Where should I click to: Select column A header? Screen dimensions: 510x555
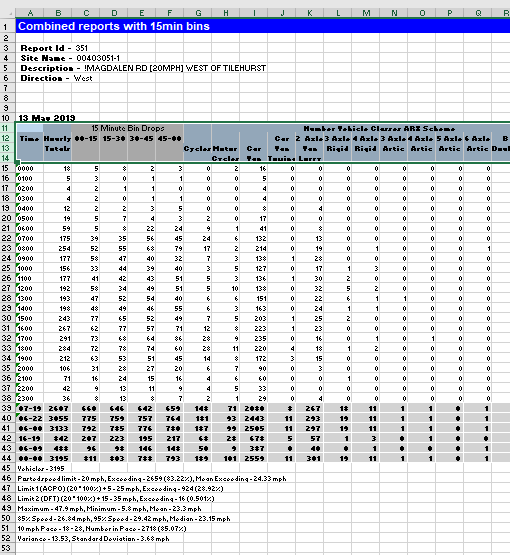tap(30, 13)
